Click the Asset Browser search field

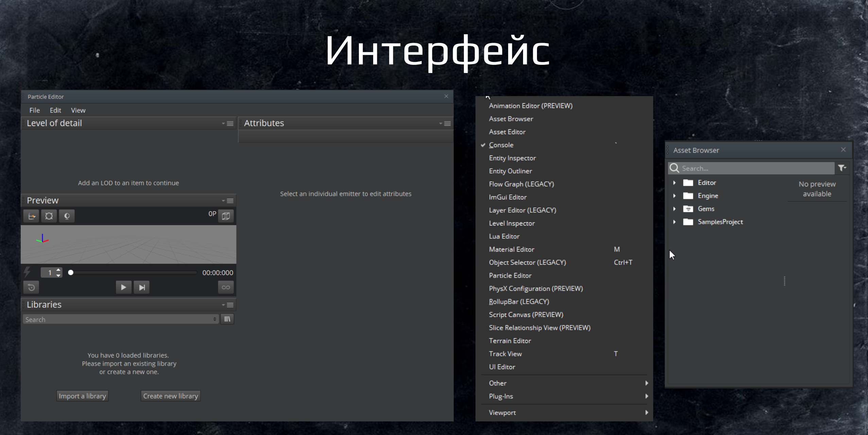tap(748, 168)
